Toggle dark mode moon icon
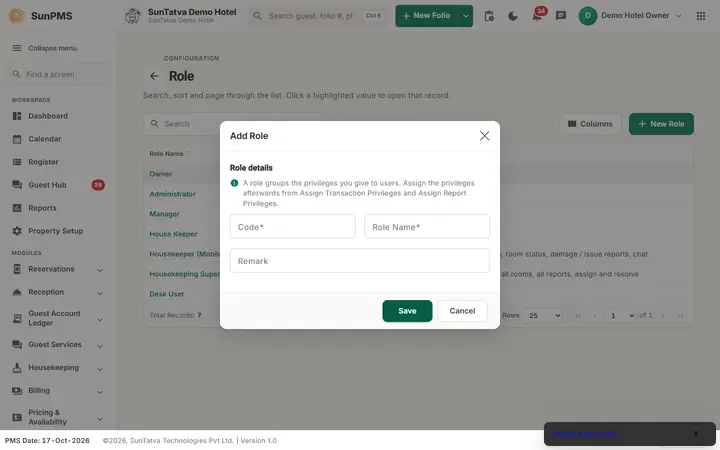The image size is (720, 450). 513,16
